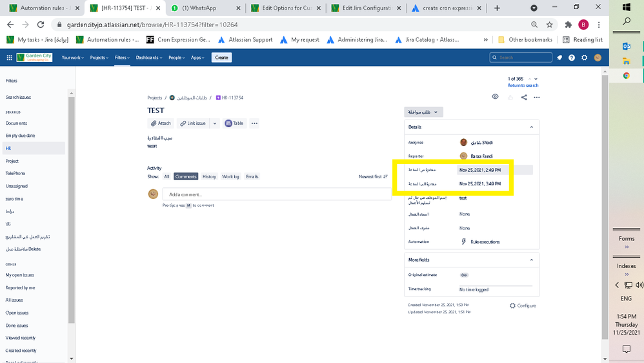
Task: Select the Empty due date filter
Action: pos(20,136)
